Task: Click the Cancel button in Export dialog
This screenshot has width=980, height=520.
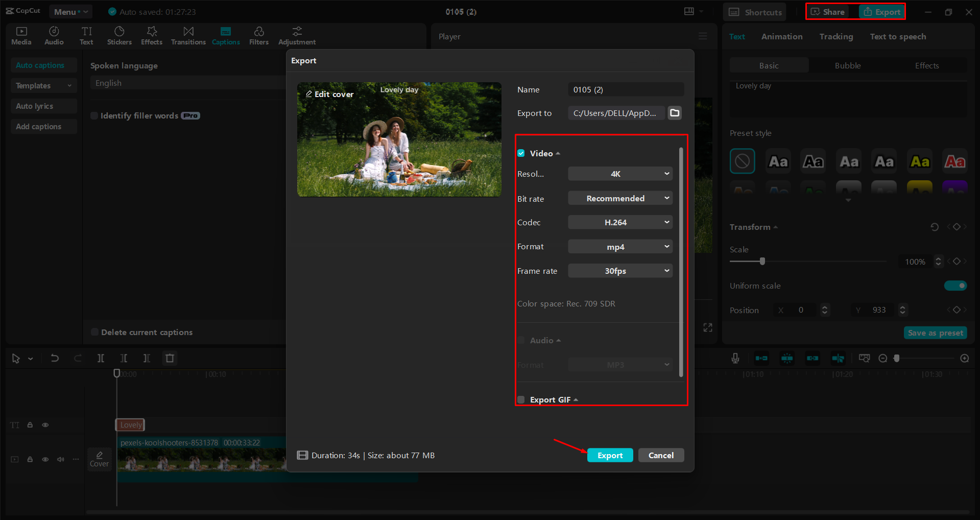Action: pyautogui.click(x=661, y=455)
